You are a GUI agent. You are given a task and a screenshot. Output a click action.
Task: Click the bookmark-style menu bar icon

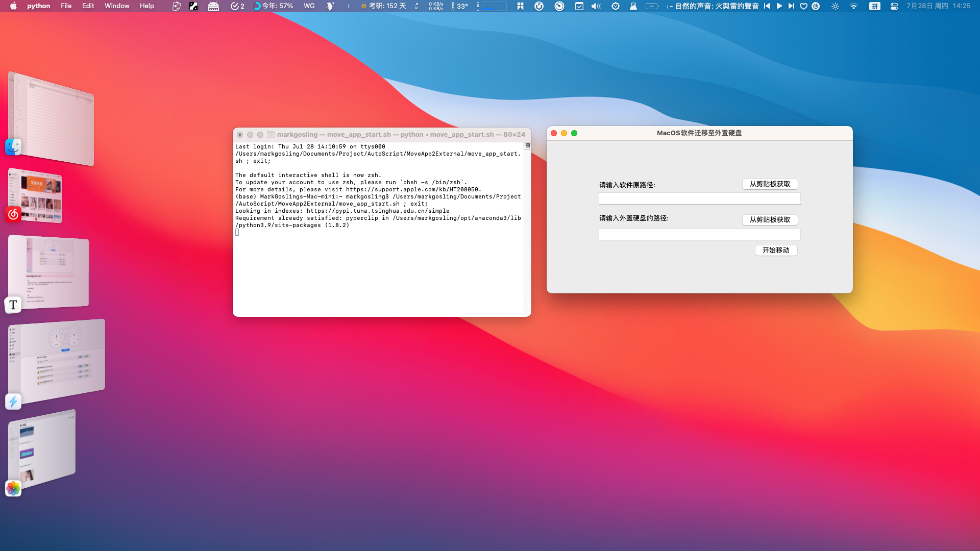[x=520, y=6]
